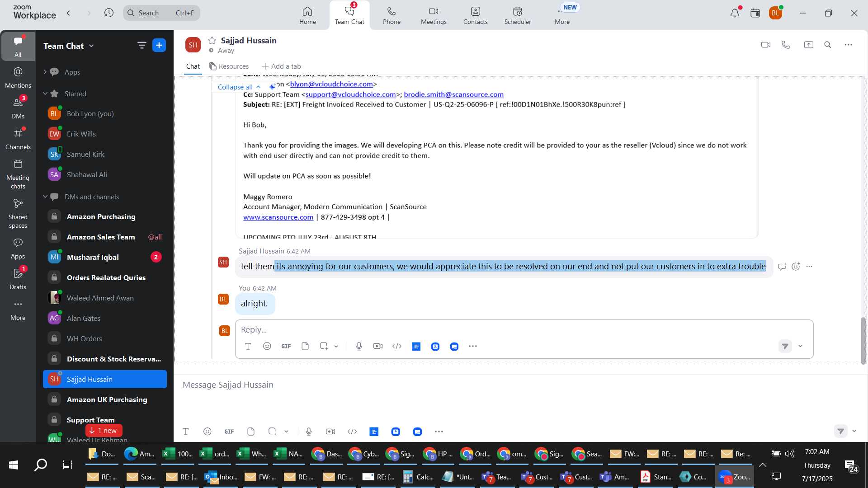Click the Message Sajjad Hussain input field
Viewport: 868px width, 488px height.
(520, 385)
